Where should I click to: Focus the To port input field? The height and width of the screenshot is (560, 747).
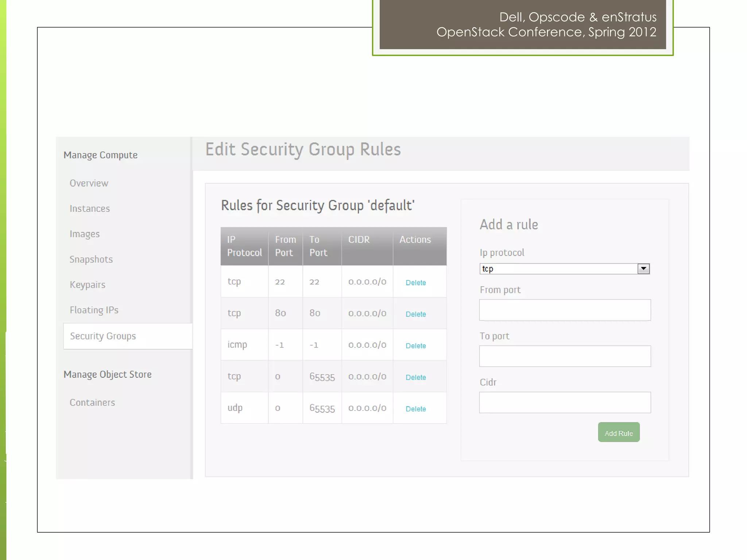tap(565, 356)
